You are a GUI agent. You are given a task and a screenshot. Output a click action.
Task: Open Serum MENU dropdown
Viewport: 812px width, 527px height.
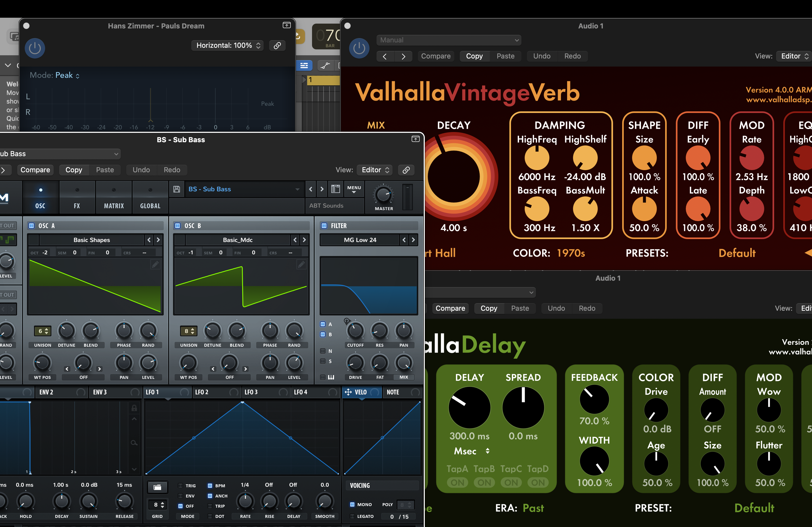354,189
